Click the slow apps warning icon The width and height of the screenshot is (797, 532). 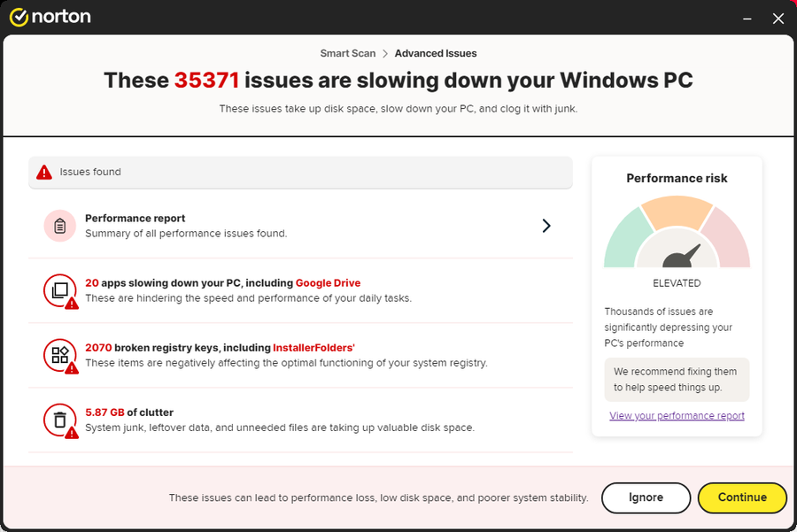pos(61,291)
